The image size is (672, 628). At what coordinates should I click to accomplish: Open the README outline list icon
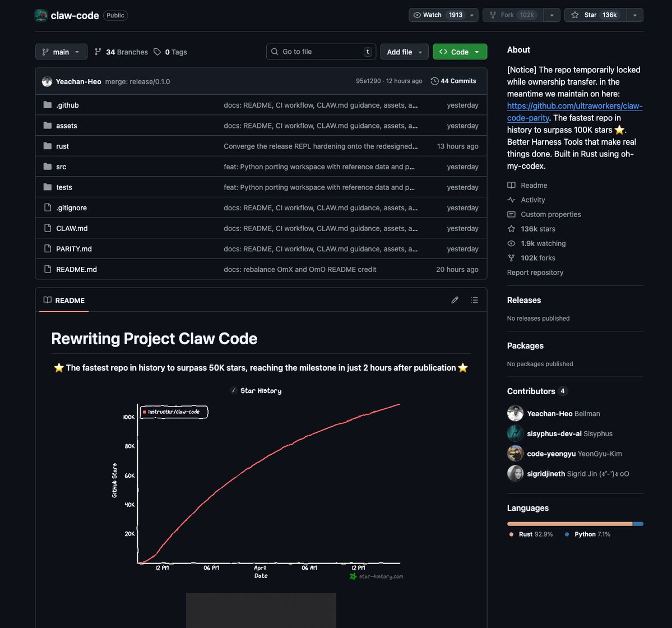pos(474,300)
